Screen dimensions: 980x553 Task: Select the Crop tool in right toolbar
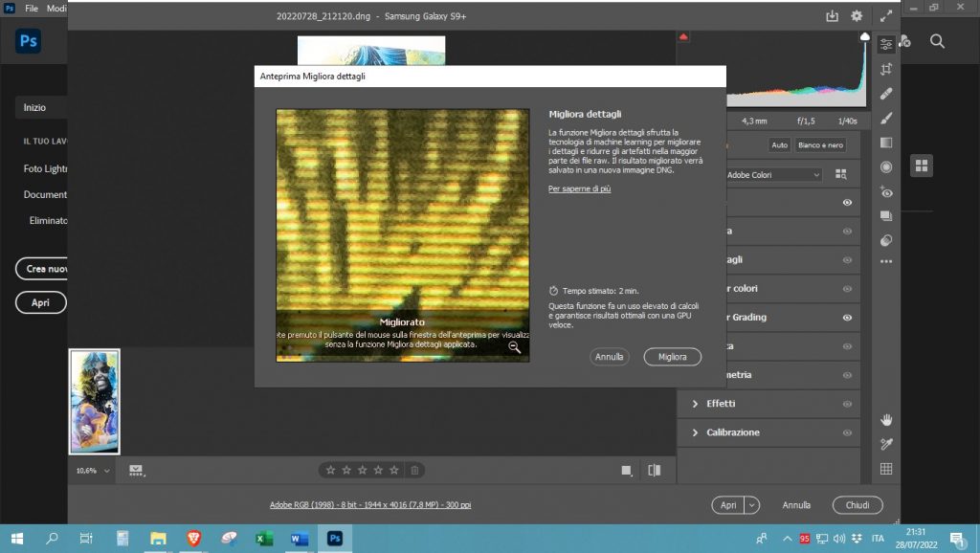click(x=886, y=69)
